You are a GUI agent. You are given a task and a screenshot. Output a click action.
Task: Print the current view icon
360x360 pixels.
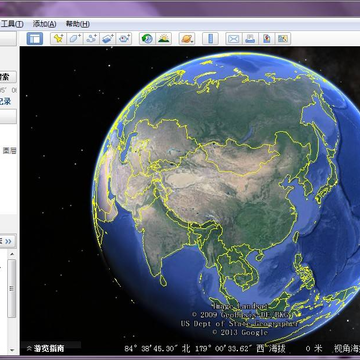click(250, 39)
